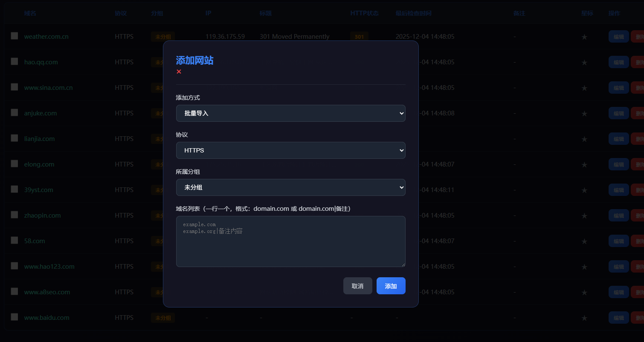Star the www.baidu.com row
644x342 pixels.
point(584,318)
